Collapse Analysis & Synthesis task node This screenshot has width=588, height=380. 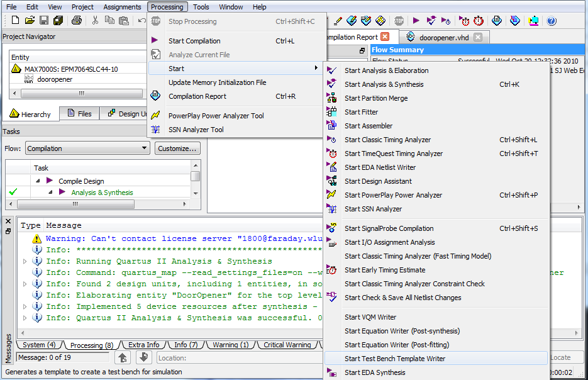(x=51, y=192)
